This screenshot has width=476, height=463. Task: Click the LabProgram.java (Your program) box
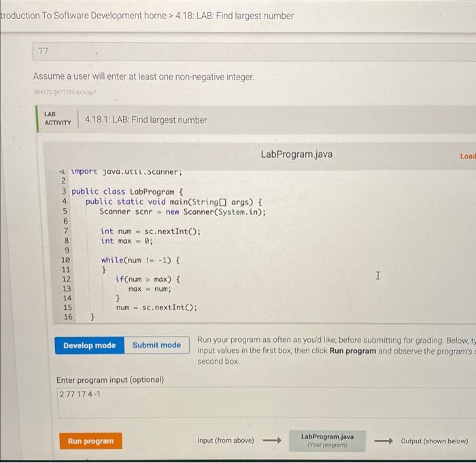tap(327, 441)
